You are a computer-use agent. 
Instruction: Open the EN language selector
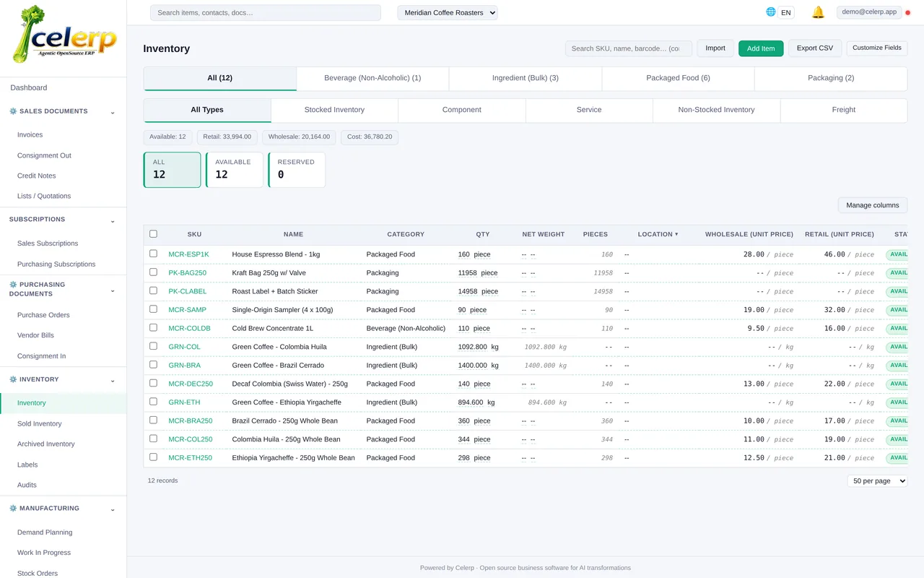(x=786, y=12)
